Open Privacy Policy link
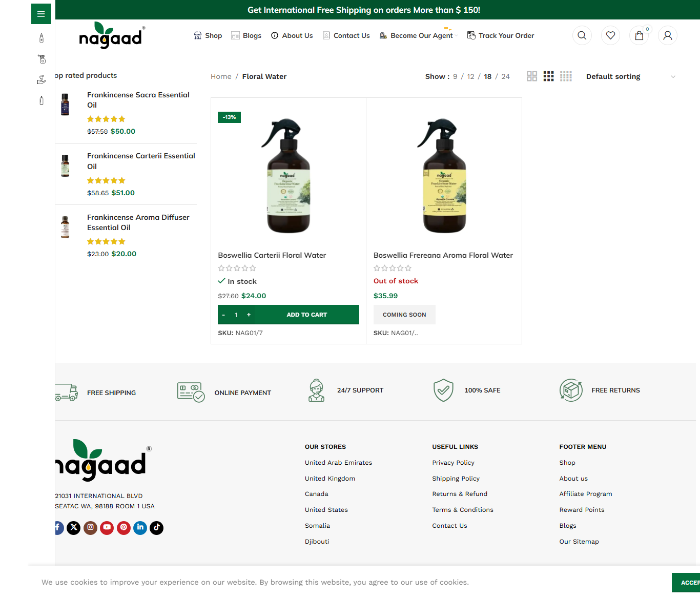This screenshot has height=599, width=700. (x=453, y=463)
